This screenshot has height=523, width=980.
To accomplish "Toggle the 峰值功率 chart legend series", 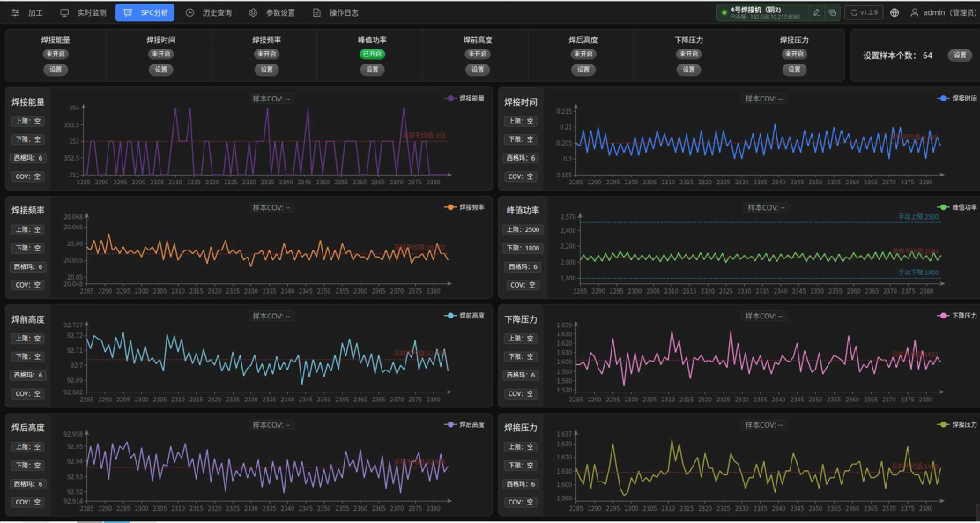I will click(957, 207).
